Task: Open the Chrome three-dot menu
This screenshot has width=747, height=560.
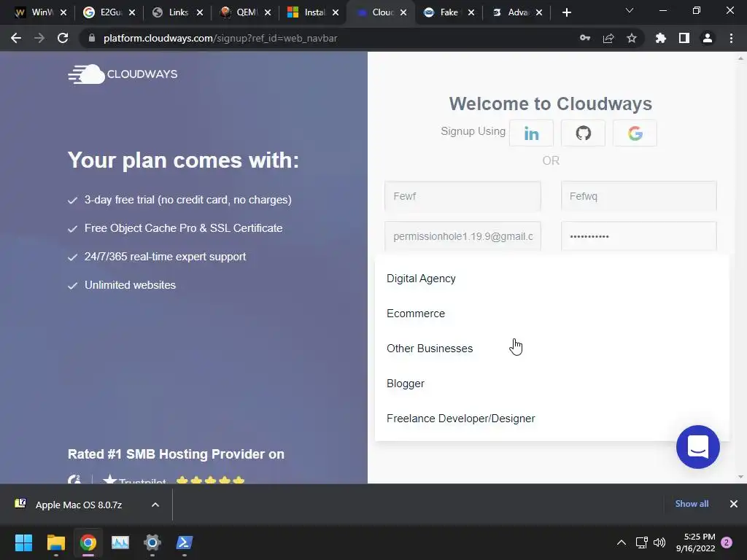Action: coord(731,38)
